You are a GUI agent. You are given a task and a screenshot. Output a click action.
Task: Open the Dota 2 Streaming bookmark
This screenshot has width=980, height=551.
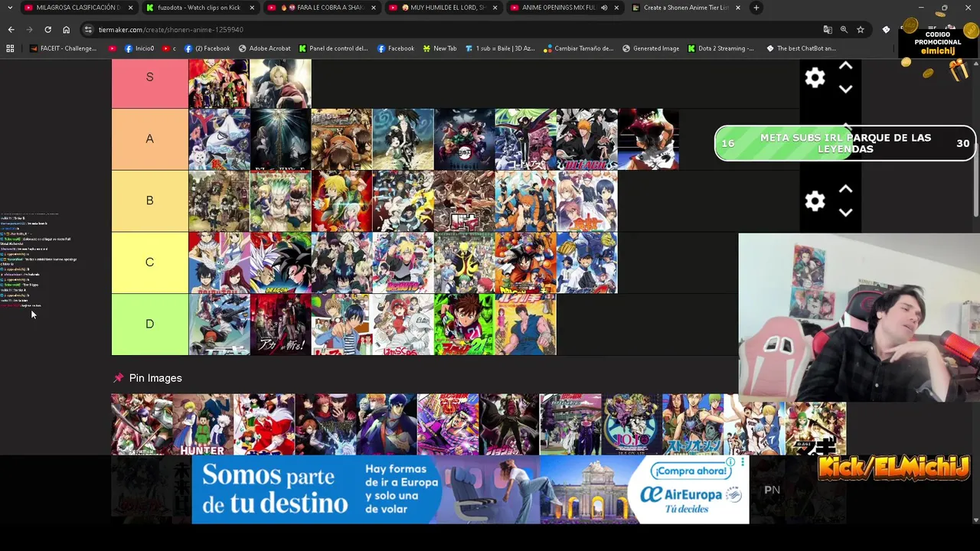(x=720, y=48)
